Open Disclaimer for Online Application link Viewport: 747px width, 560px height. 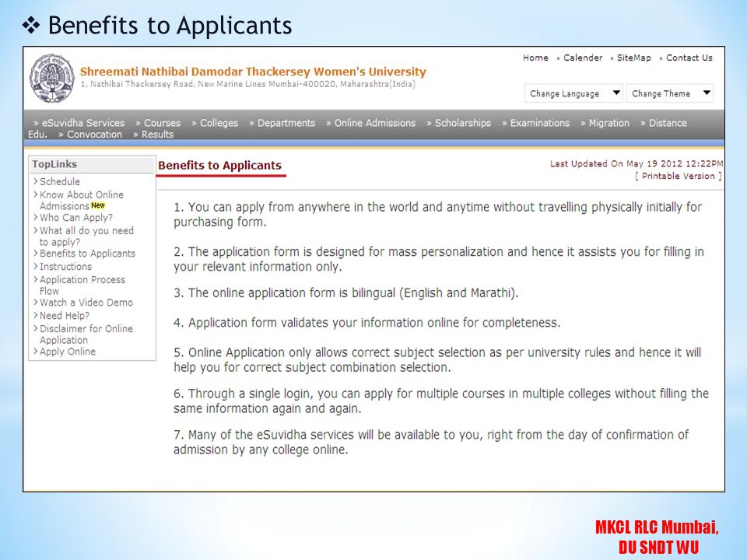tap(86, 334)
